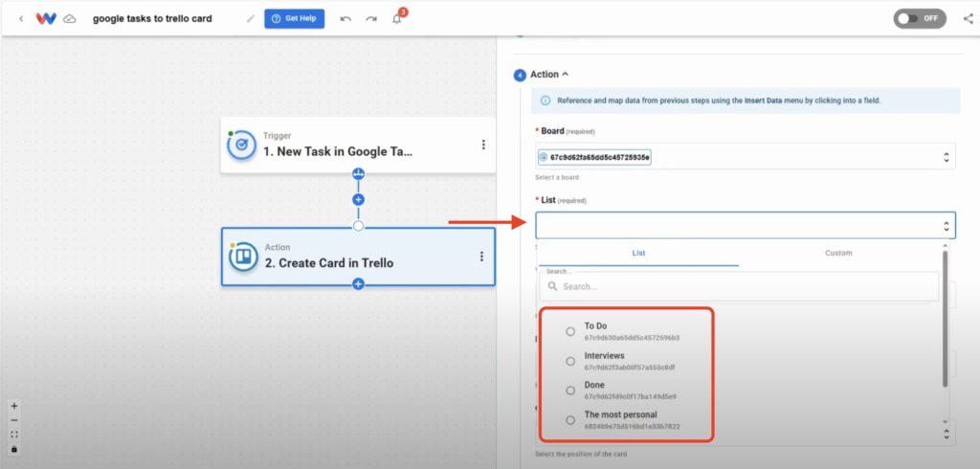
Task: Open Get Help
Action: pyautogui.click(x=295, y=19)
